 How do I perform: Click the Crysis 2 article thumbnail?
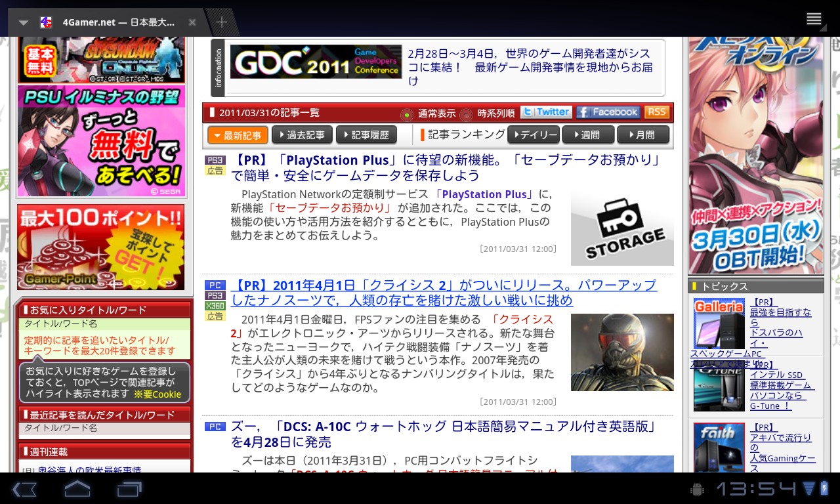pyautogui.click(x=621, y=352)
